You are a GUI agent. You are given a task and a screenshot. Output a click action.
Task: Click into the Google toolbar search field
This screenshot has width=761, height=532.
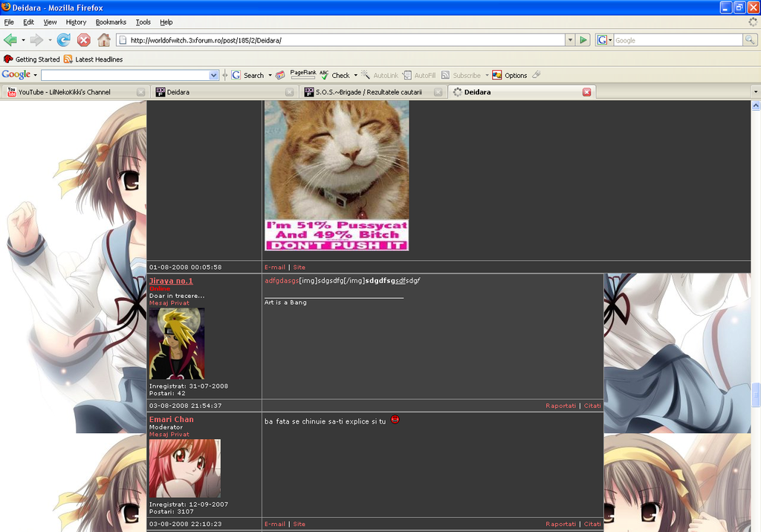click(x=125, y=75)
